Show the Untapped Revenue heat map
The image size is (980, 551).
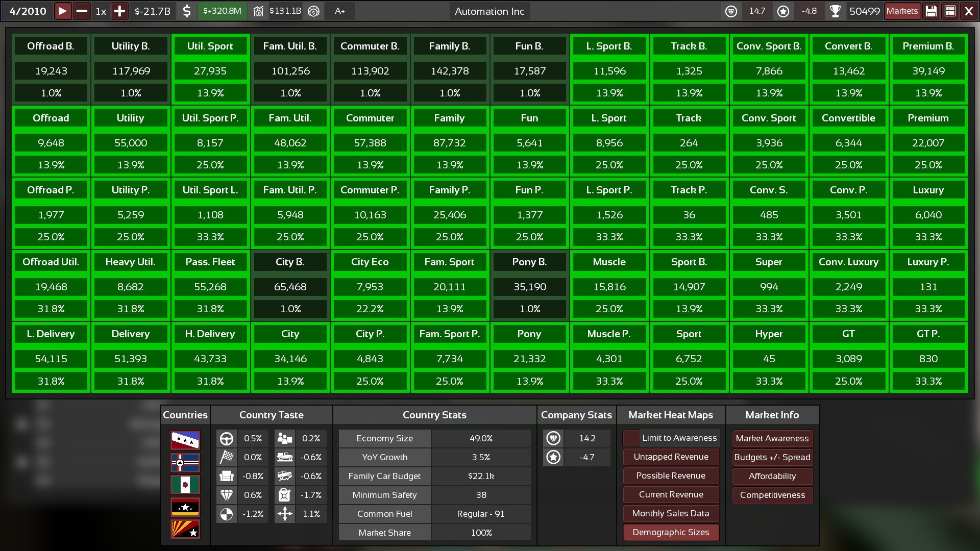[671, 457]
